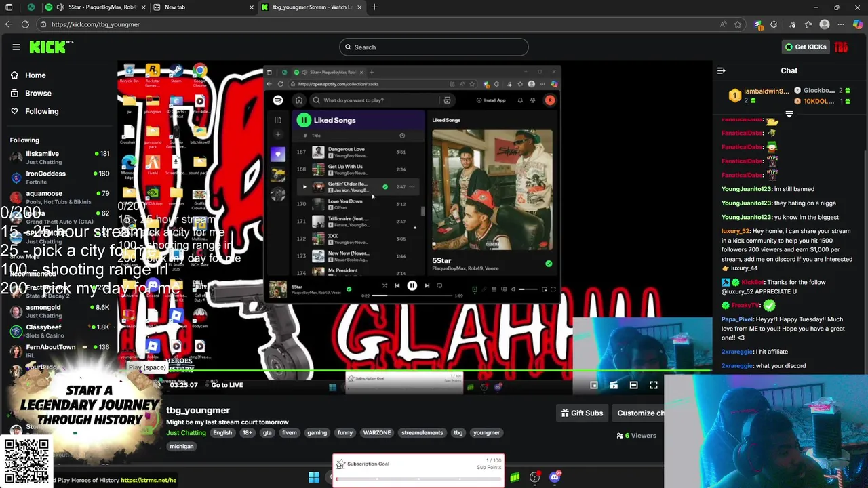Open the Gettin' Older track options ellipsis

tap(412, 186)
